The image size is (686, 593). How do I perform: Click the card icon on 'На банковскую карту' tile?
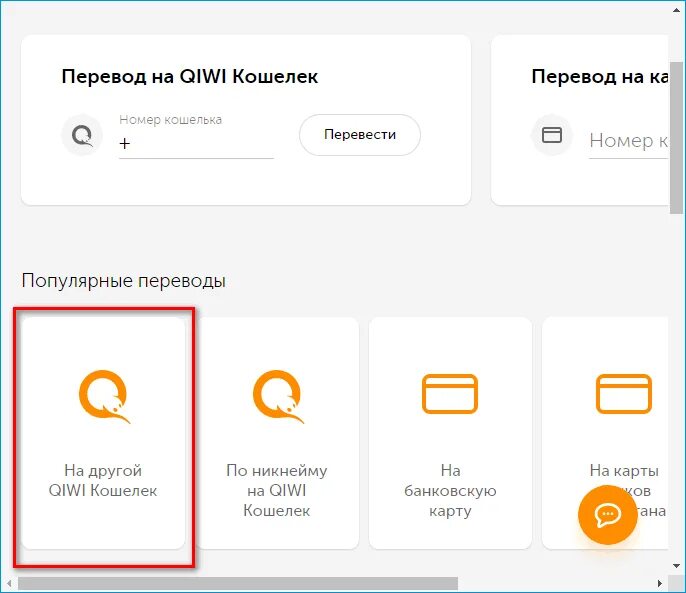point(450,393)
